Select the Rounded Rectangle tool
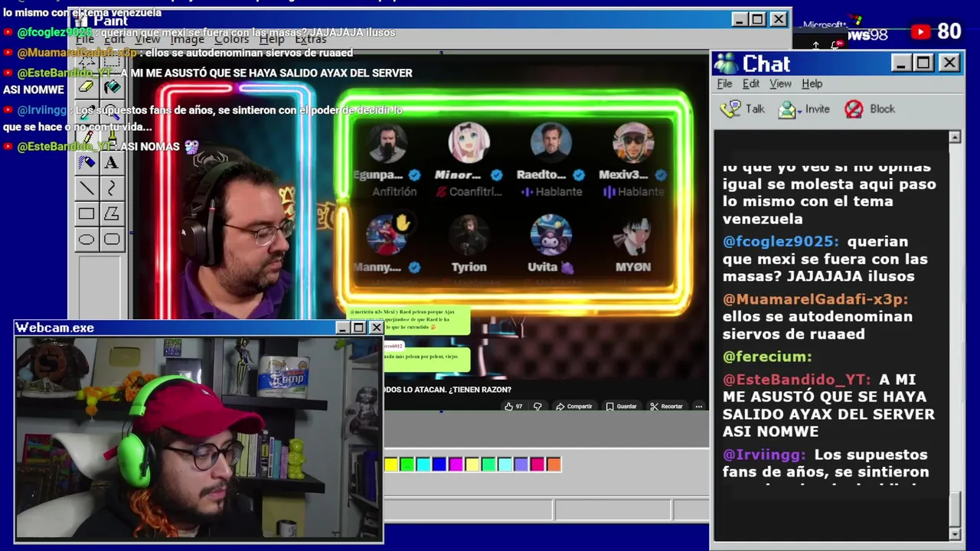This screenshot has width=980, height=551. (112, 240)
